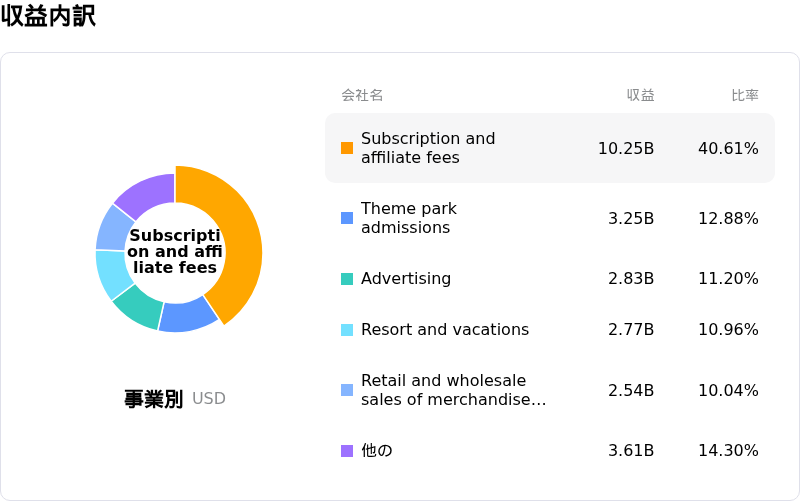
Task: Click the cyan Resort and vacations swatch
Action: [x=347, y=330]
